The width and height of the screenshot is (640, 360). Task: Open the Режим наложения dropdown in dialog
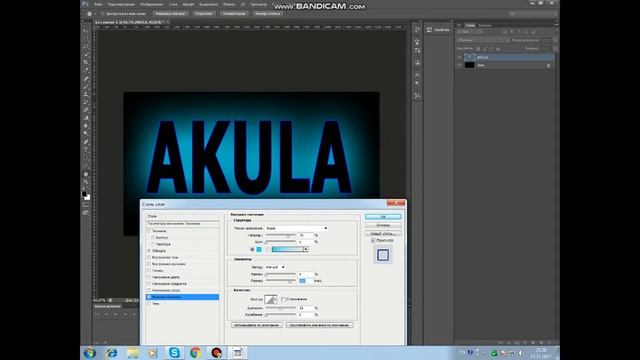point(297,228)
